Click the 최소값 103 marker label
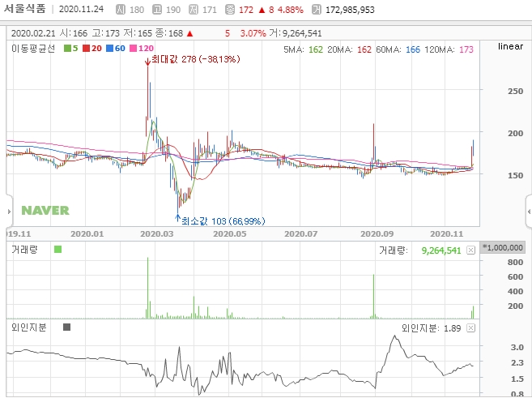532x398 pixels. click(x=223, y=221)
